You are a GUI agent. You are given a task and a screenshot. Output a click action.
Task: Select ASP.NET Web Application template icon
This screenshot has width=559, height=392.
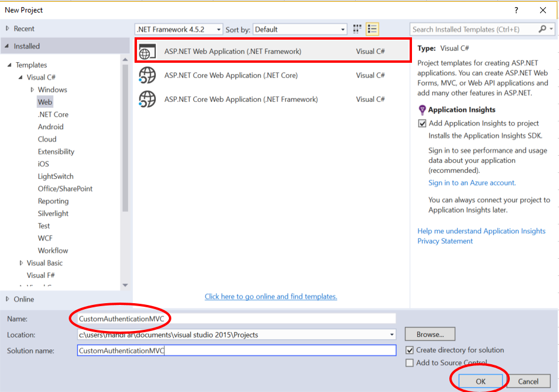tap(147, 52)
